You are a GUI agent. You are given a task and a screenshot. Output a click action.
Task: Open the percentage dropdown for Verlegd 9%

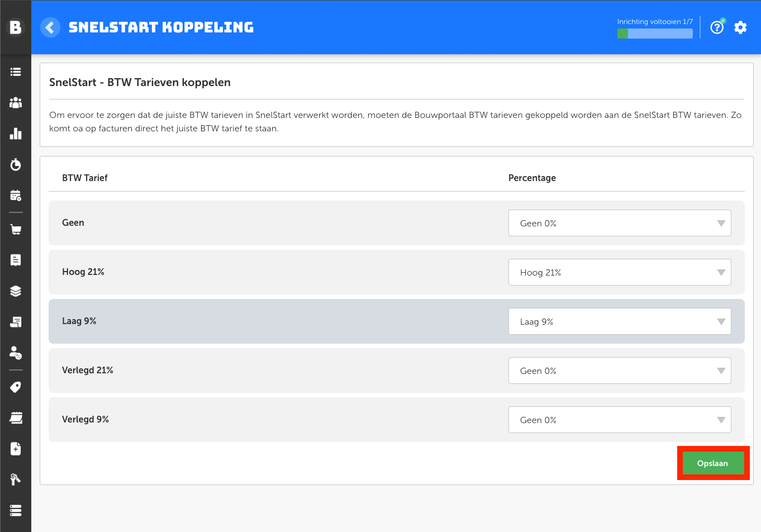point(620,420)
